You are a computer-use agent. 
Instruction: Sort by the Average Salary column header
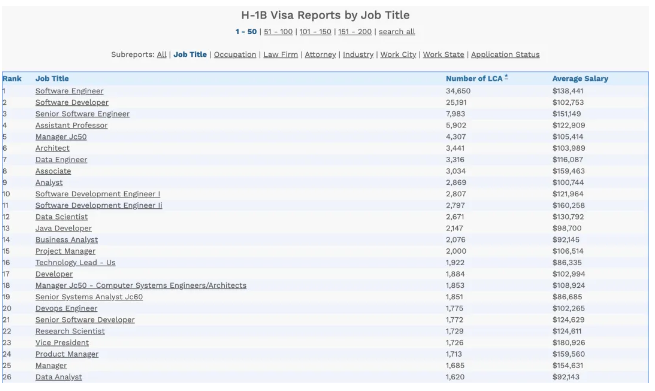[580, 79]
